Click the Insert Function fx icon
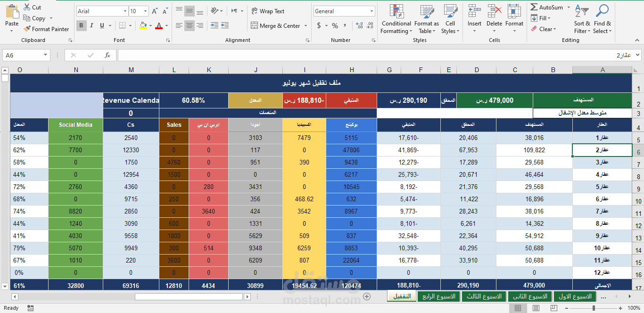Viewport: 644px width, 313px height. [107, 55]
